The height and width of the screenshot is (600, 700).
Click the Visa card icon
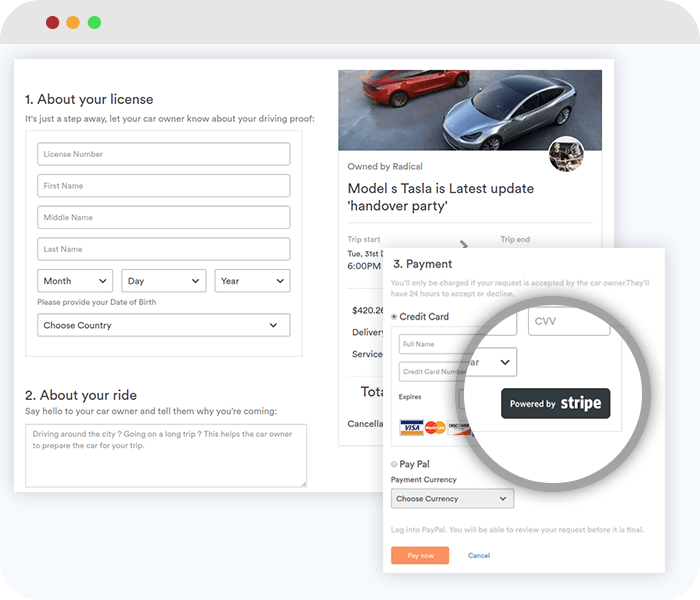412,428
